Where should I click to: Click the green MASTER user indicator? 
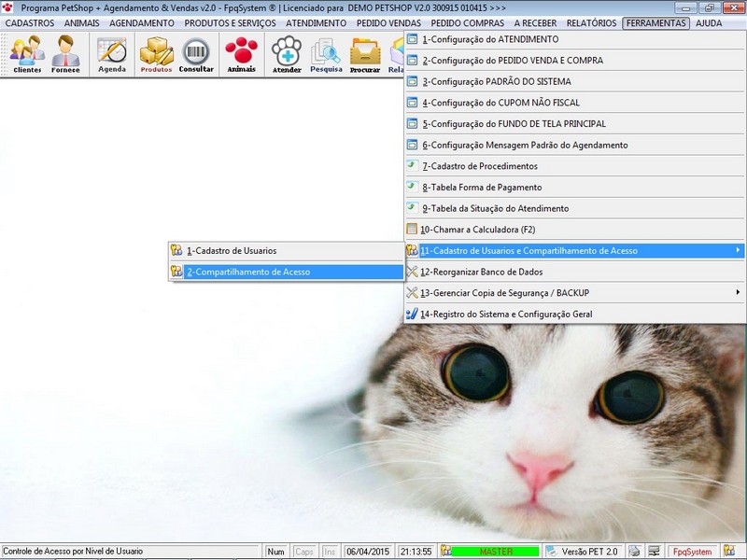(496, 552)
